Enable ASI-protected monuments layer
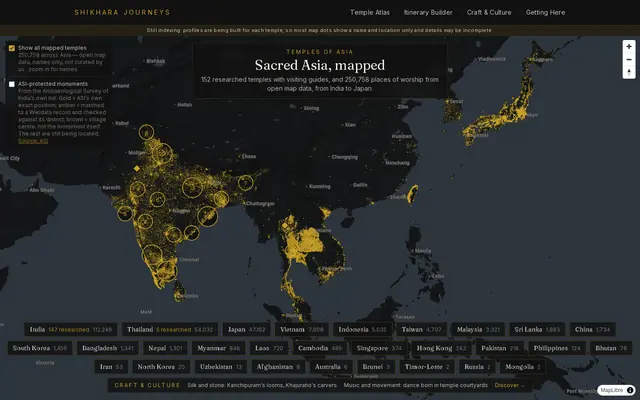The height and width of the screenshot is (400, 640). [12, 84]
